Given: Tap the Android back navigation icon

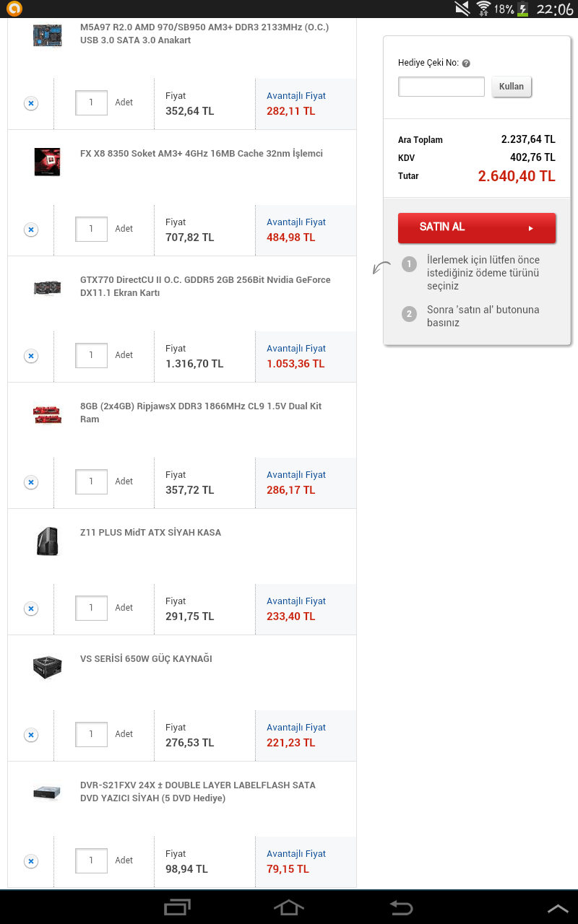Looking at the screenshot, I should 401,907.
